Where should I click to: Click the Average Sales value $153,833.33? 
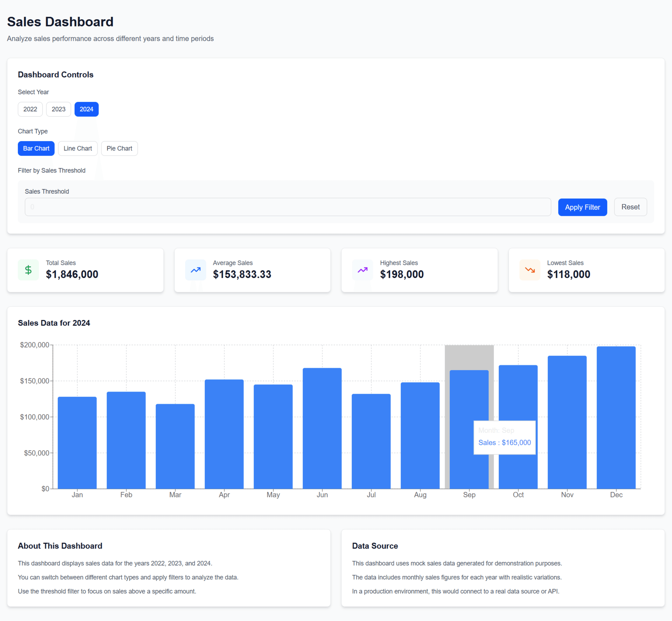click(x=242, y=275)
